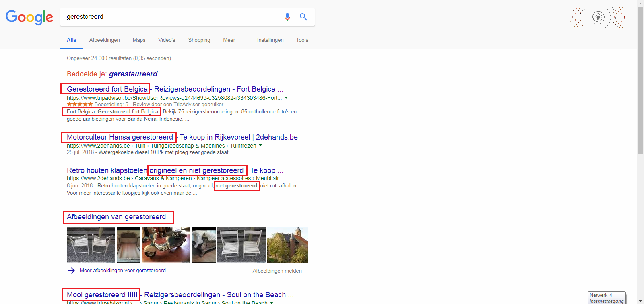
Task: Open the Video's tab
Action: 167,40
